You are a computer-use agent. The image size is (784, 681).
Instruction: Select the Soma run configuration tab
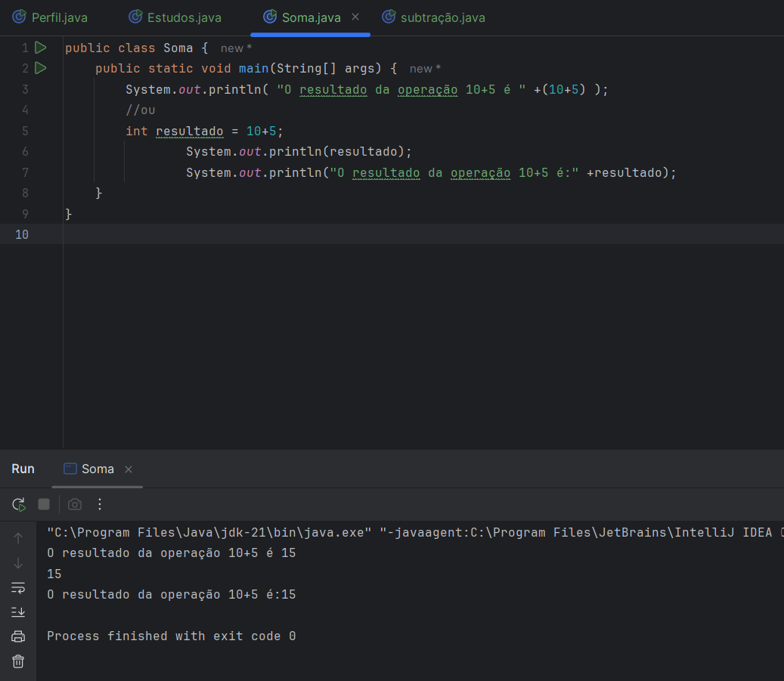click(x=98, y=469)
